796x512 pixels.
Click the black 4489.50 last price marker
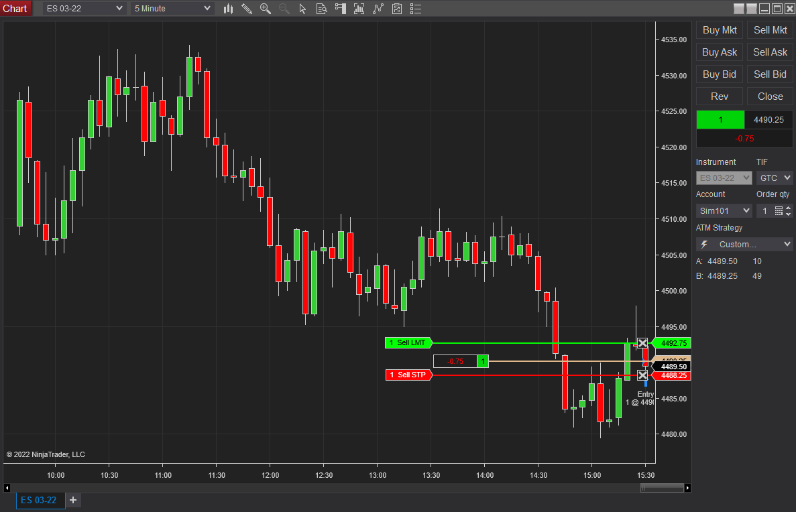tap(671, 366)
